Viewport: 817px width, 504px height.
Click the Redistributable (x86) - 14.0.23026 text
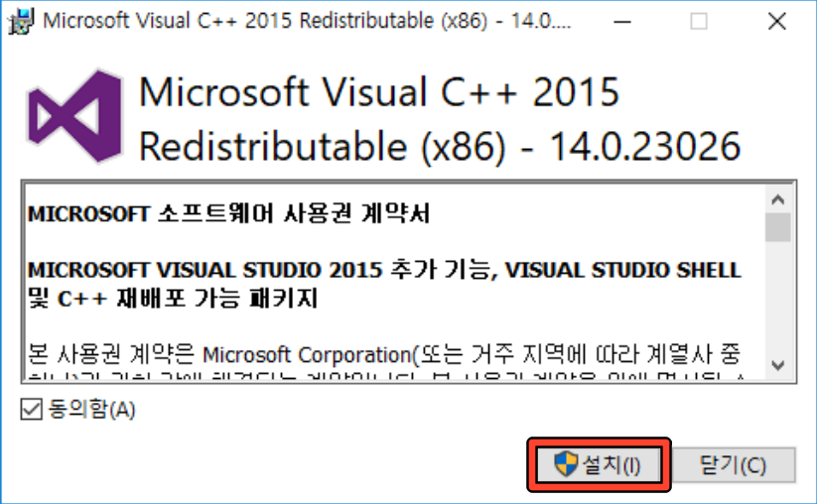(x=440, y=146)
